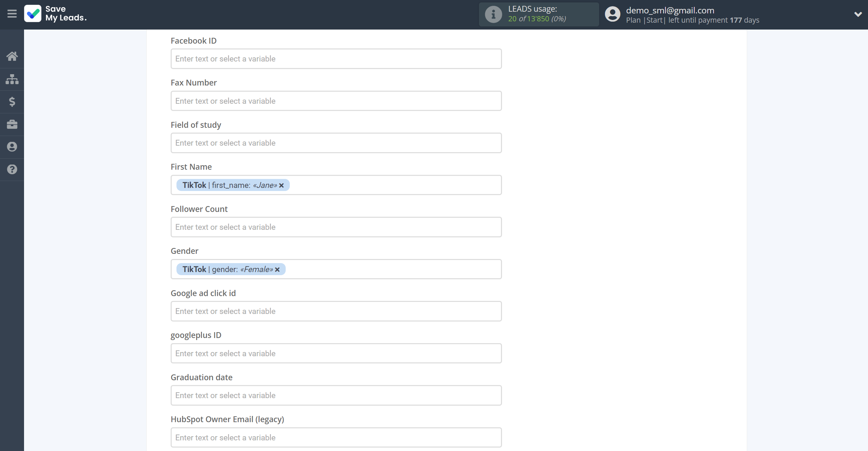
Task: Open help question mark icon in sidebar
Action: 12,169
